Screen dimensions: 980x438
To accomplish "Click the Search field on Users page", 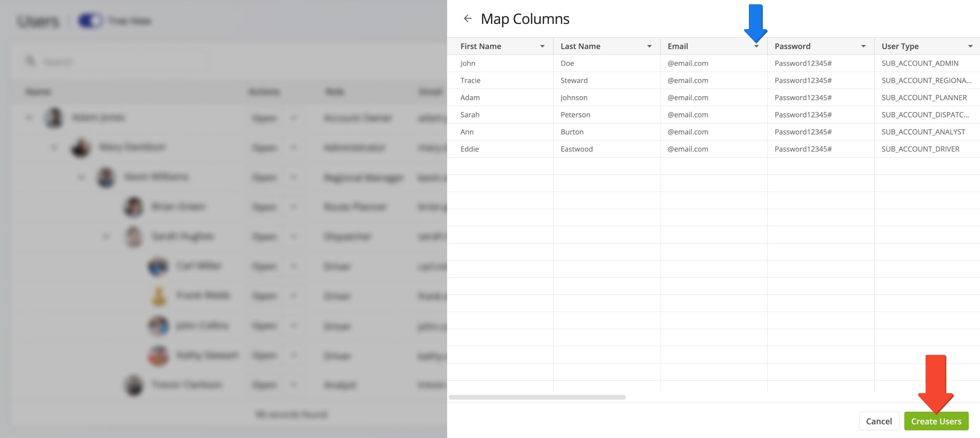I will click(115, 62).
